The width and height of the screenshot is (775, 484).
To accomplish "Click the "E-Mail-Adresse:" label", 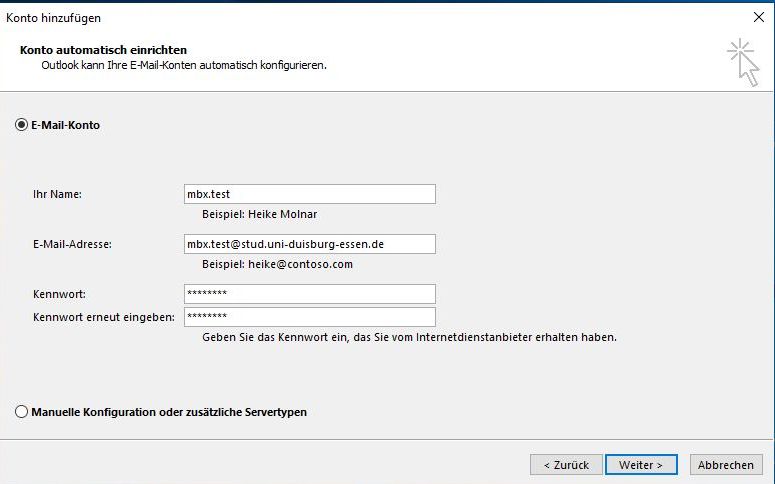I will pos(72,244).
